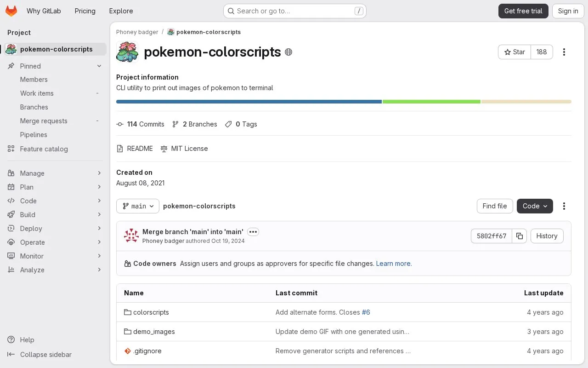Open the 114 Commits link
The image size is (588, 368).
click(141, 124)
